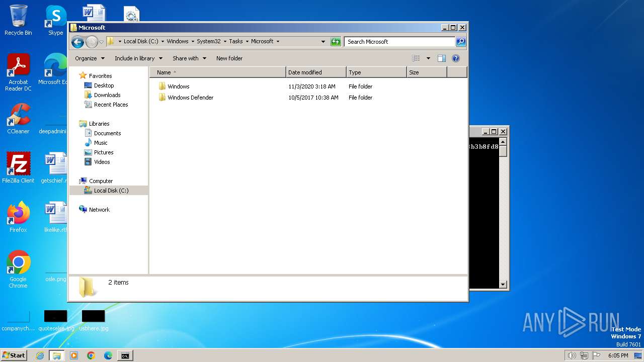Select the CCleaner desktop icon

(x=18, y=119)
